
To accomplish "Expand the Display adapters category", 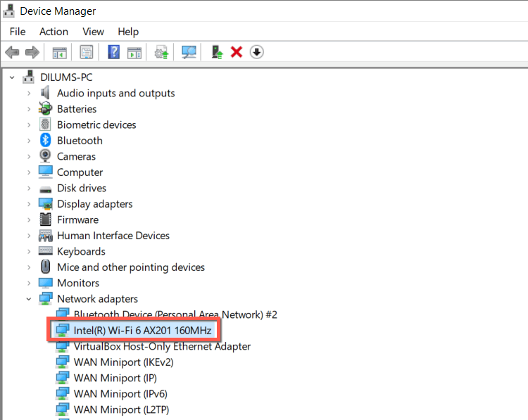I will [29, 204].
